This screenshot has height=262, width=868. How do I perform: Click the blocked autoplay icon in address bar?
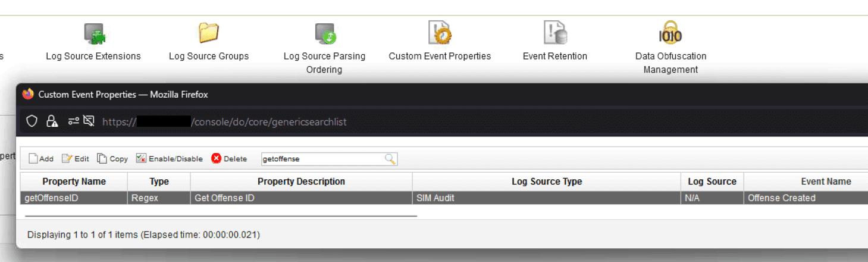[x=89, y=121]
